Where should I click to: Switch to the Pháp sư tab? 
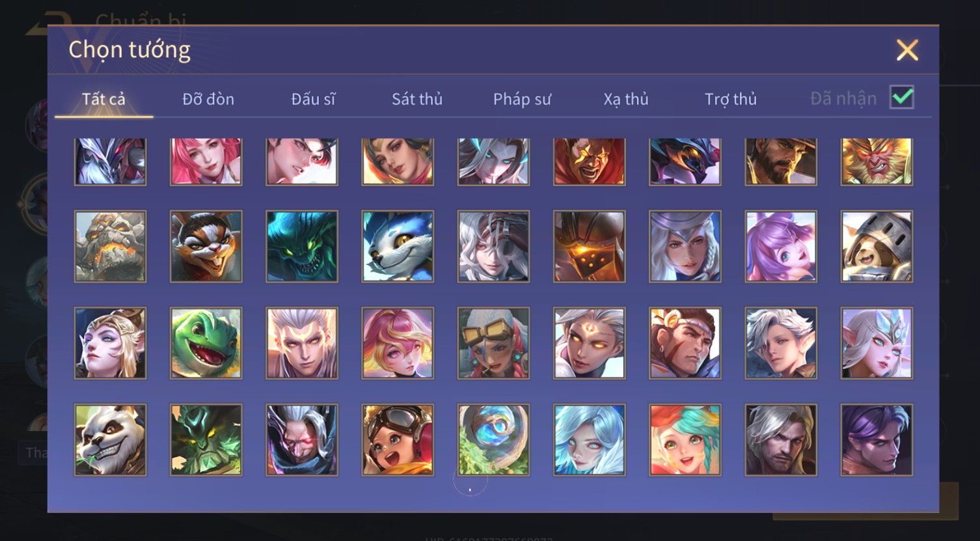click(522, 99)
